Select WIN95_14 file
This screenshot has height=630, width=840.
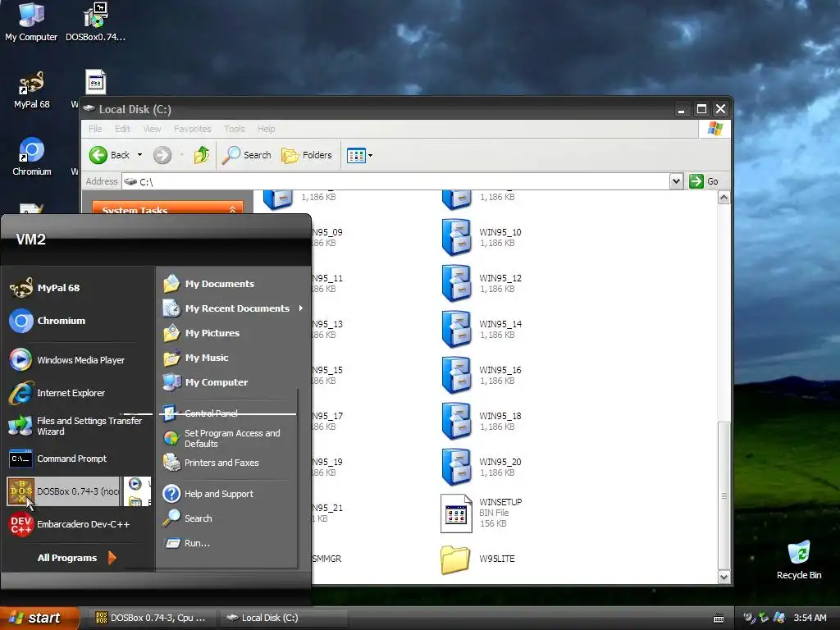(482, 330)
